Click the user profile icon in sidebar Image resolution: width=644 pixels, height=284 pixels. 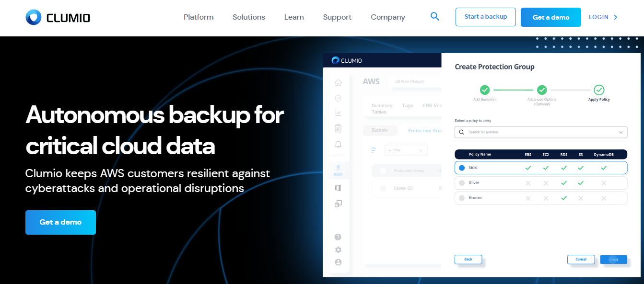coord(338,262)
